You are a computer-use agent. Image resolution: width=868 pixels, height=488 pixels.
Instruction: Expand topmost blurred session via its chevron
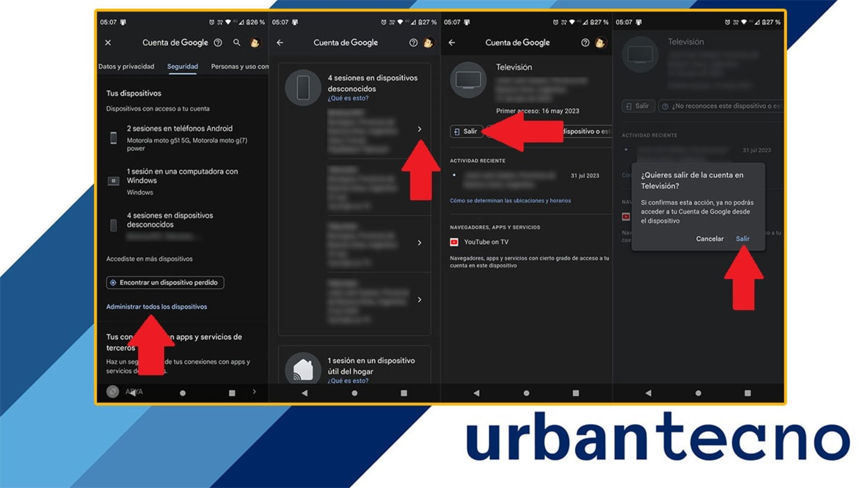pos(420,130)
